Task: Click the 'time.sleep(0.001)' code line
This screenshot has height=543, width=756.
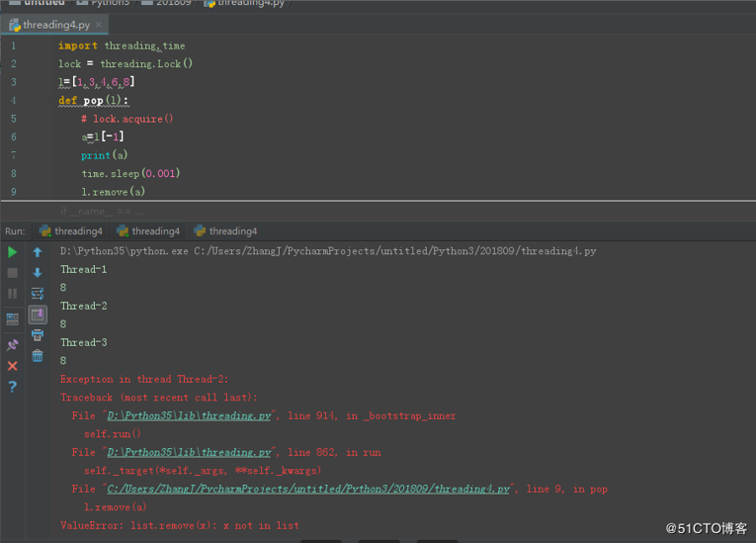Action: 130,173
